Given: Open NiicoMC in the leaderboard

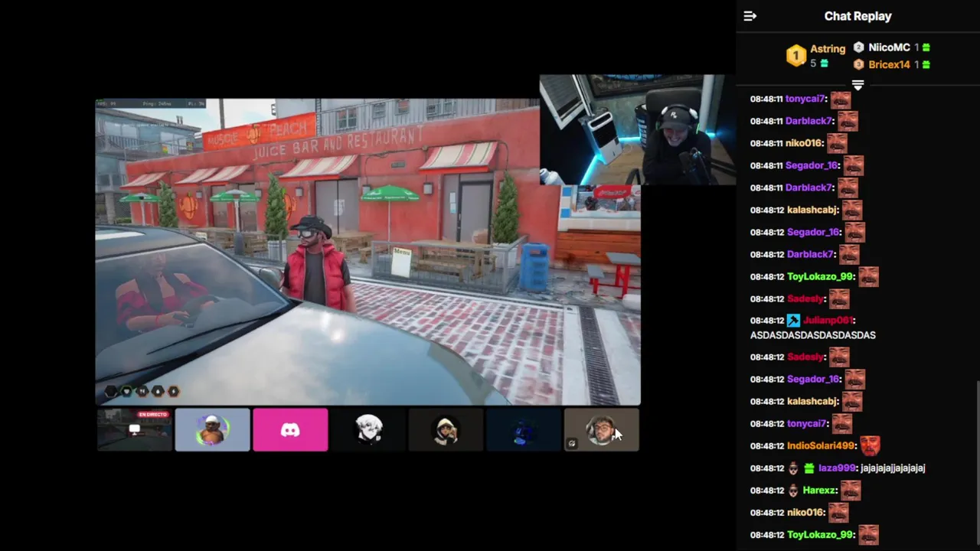Looking at the screenshot, I should [x=889, y=47].
